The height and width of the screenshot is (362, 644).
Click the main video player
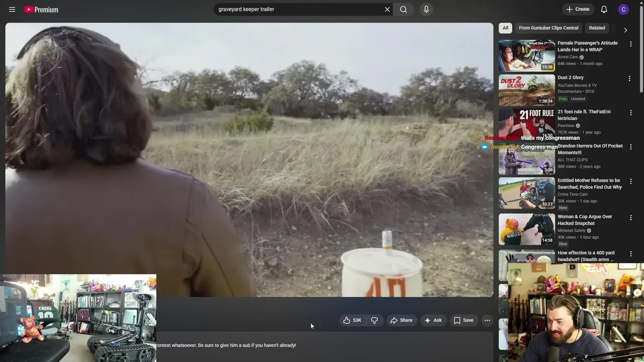pos(249,159)
